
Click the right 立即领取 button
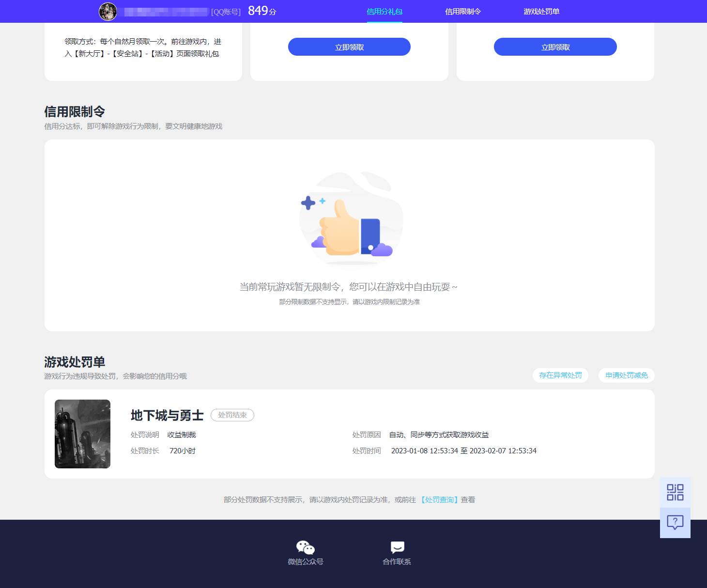[555, 46]
